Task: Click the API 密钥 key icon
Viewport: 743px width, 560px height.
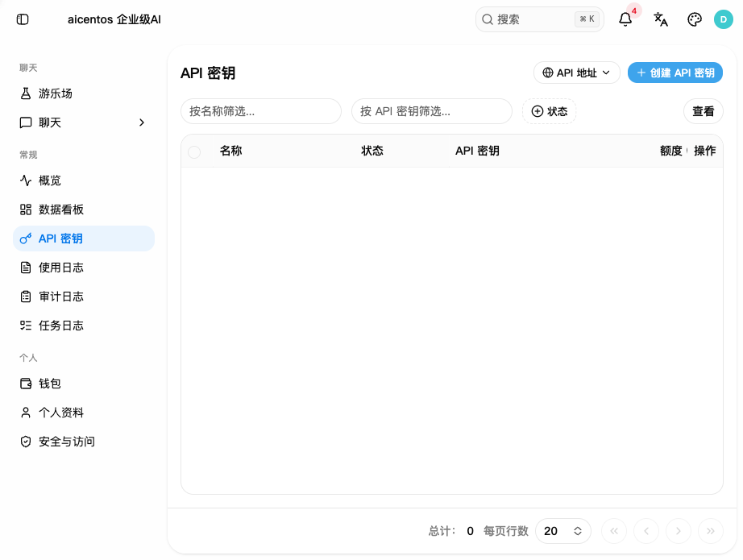Action: pyautogui.click(x=26, y=239)
